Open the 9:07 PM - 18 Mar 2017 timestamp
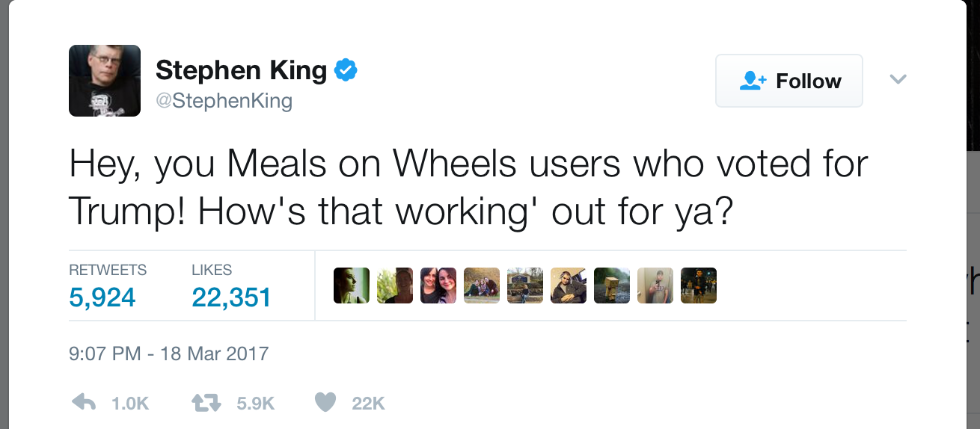 (168, 353)
